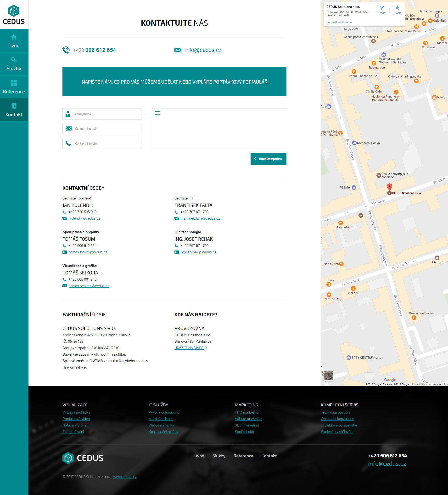Click the Penzion City map marker
This screenshot has height=495, width=448.
click(329, 295)
